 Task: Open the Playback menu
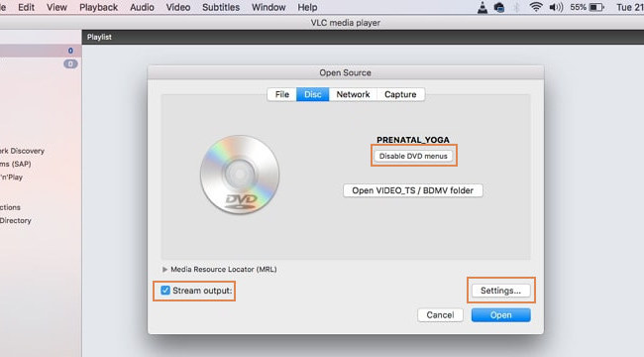(98, 7)
